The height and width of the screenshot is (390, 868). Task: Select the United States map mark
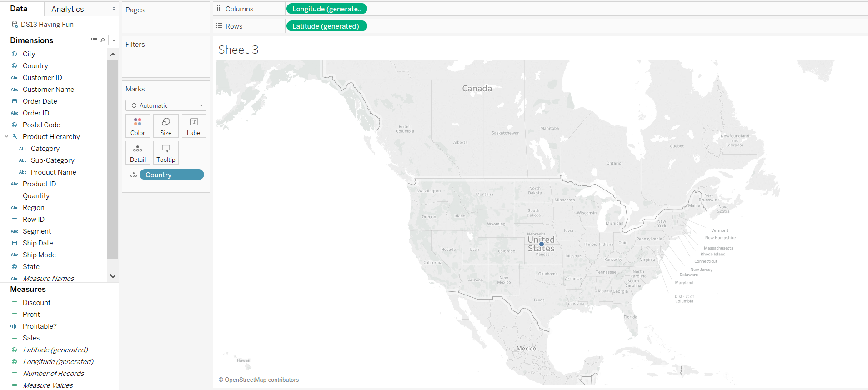pyautogui.click(x=541, y=244)
